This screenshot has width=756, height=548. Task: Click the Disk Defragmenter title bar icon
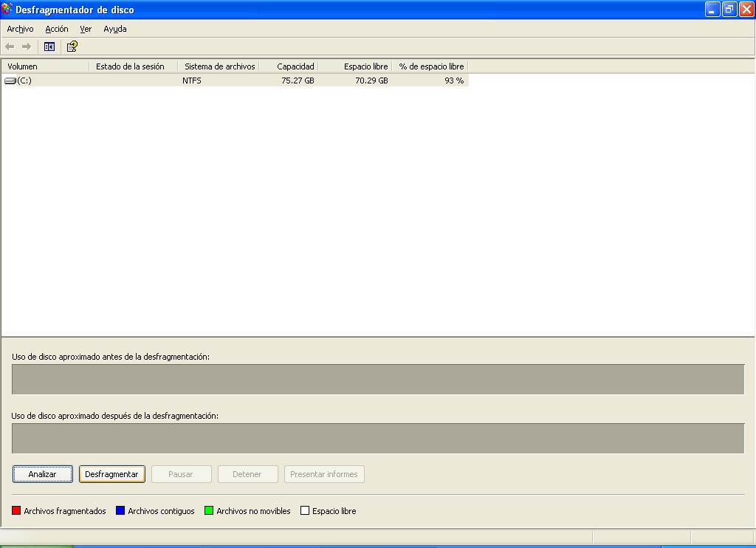(x=7, y=9)
